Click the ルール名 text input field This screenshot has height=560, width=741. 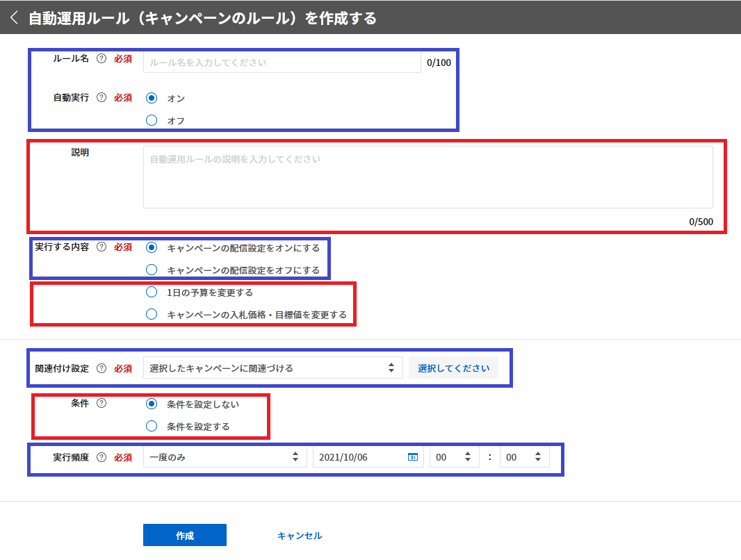282,62
